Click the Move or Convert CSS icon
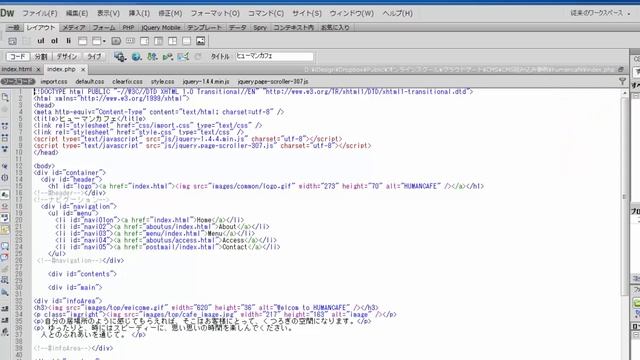 pos(5,292)
